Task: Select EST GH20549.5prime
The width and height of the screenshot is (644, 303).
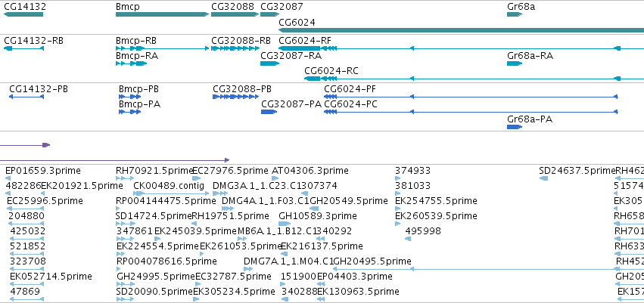Action: [314, 209]
